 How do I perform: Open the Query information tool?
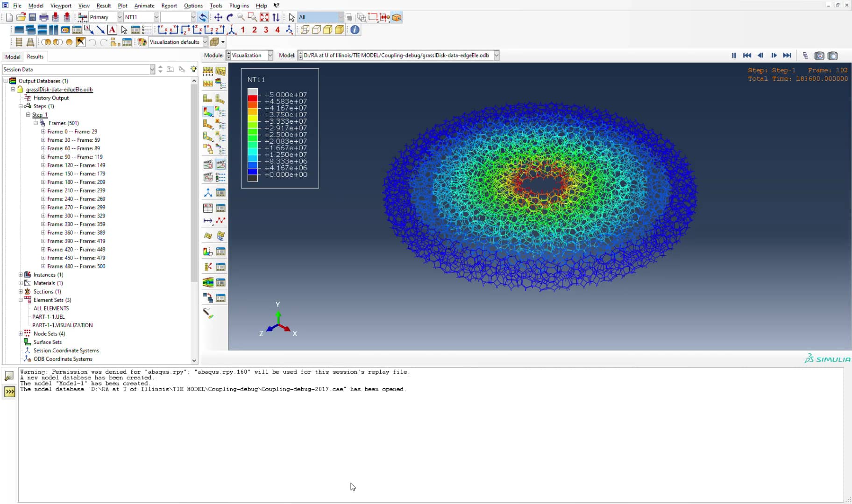[355, 29]
